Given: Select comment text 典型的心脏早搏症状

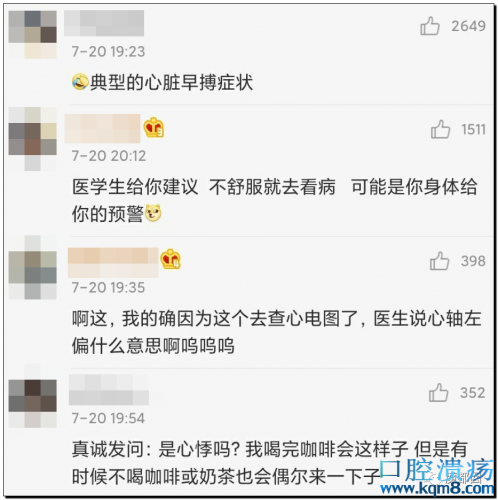Looking at the screenshot, I should point(171,82).
